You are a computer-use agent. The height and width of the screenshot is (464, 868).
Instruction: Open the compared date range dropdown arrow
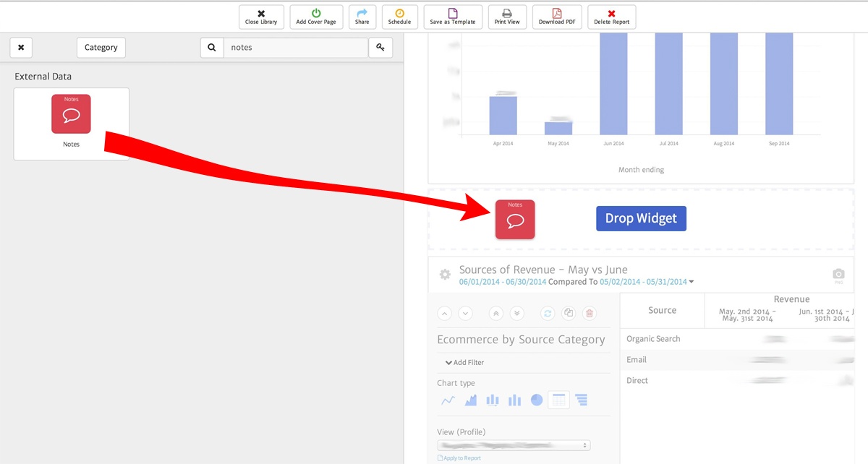click(691, 282)
